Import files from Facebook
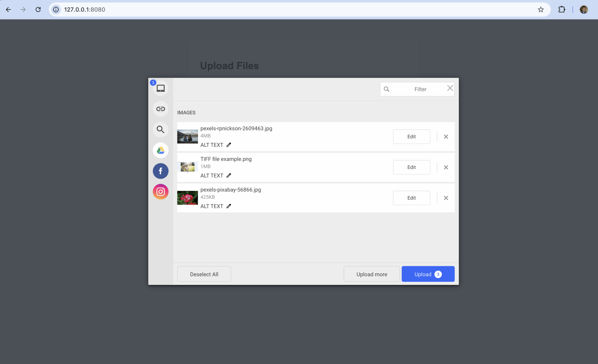 160,171
